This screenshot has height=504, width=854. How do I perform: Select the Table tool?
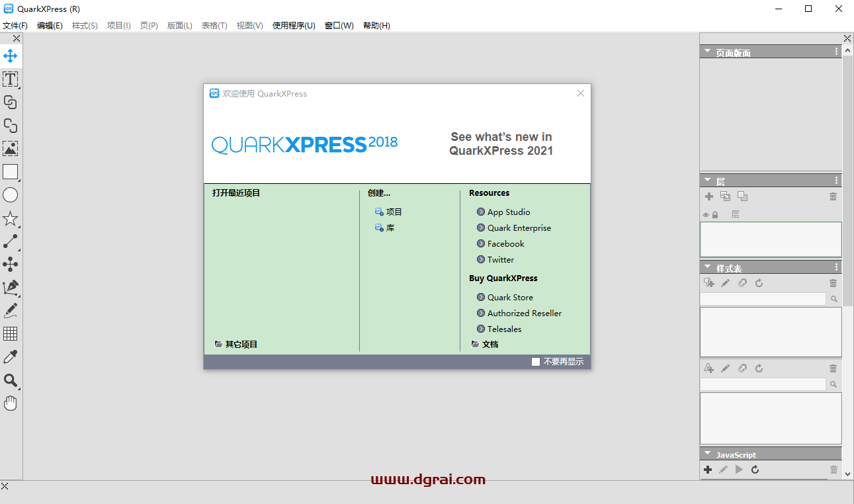coord(11,333)
